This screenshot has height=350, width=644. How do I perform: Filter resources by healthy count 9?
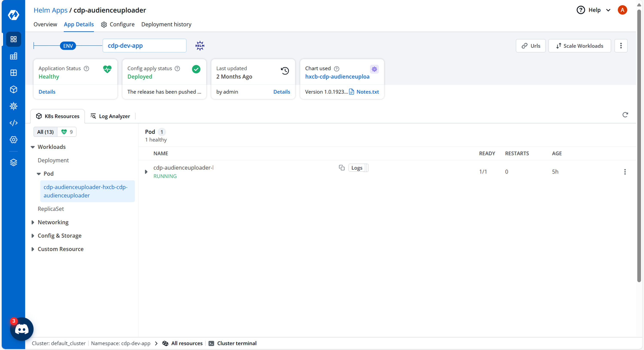[67, 132]
